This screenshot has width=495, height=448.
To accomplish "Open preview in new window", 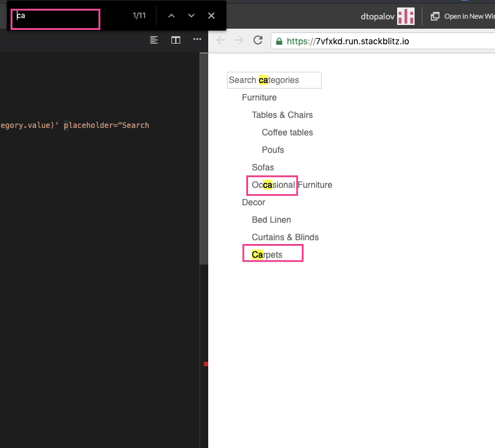I will click(x=462, y=16).
